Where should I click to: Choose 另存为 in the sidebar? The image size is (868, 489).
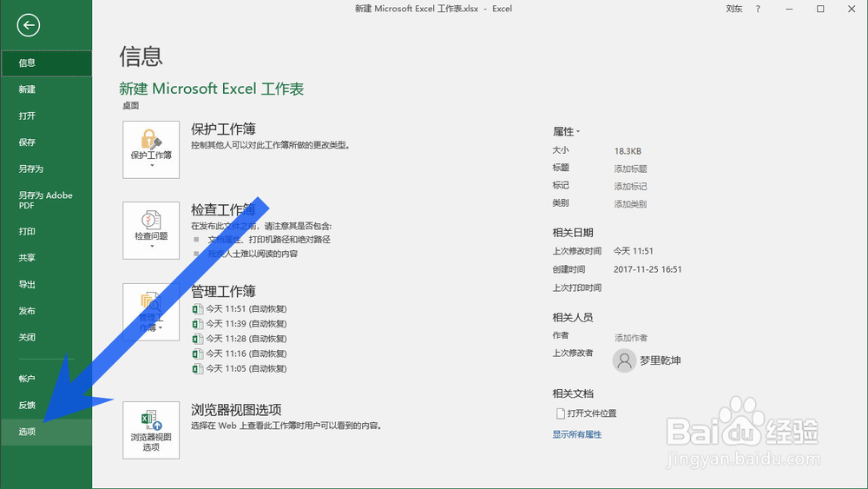[47, 169]
